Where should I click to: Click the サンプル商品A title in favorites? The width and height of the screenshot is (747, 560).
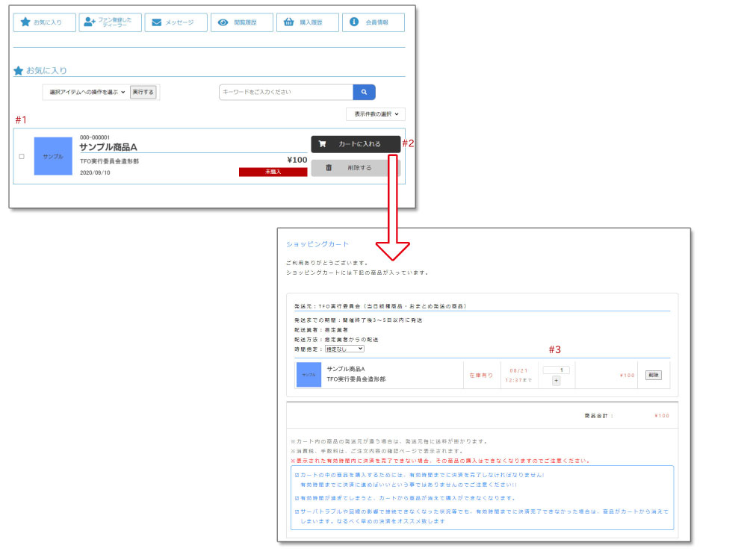(x=108, y=147)
